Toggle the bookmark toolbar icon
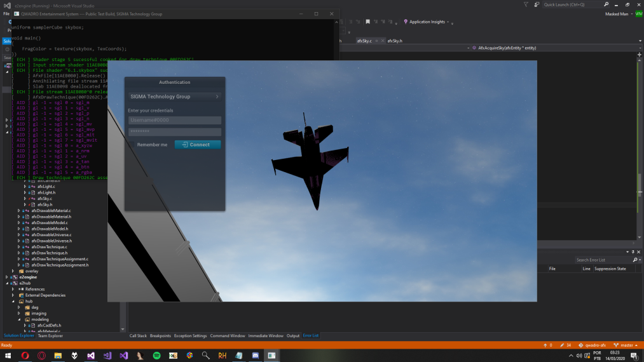 click(367, 22)
